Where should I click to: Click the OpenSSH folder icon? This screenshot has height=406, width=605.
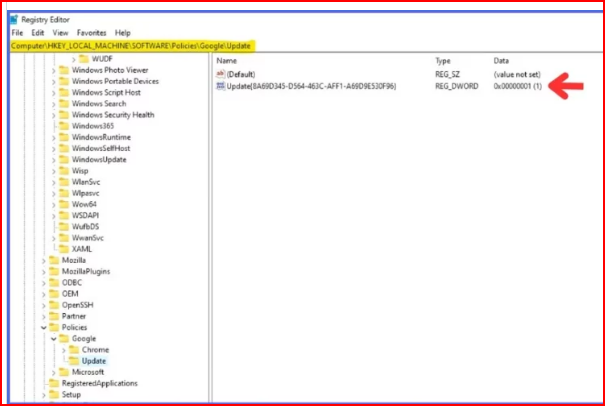[x=54, y=305]
